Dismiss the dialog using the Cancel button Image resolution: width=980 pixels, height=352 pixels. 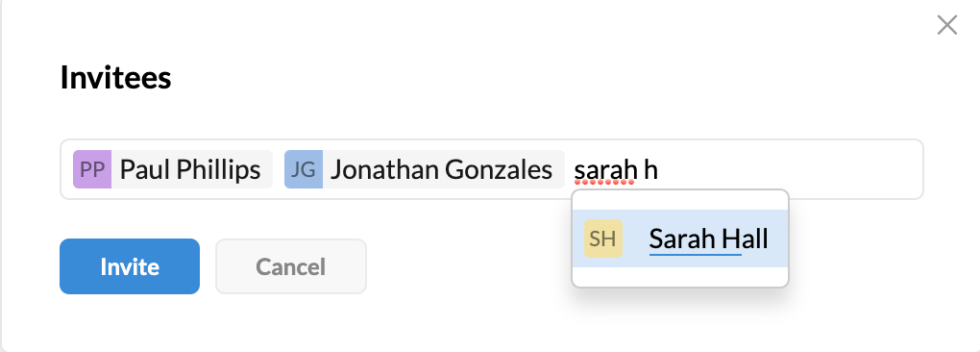290,266
